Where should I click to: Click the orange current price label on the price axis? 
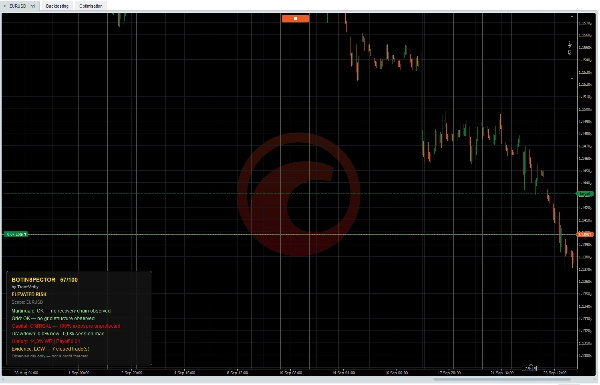(585, 234)
